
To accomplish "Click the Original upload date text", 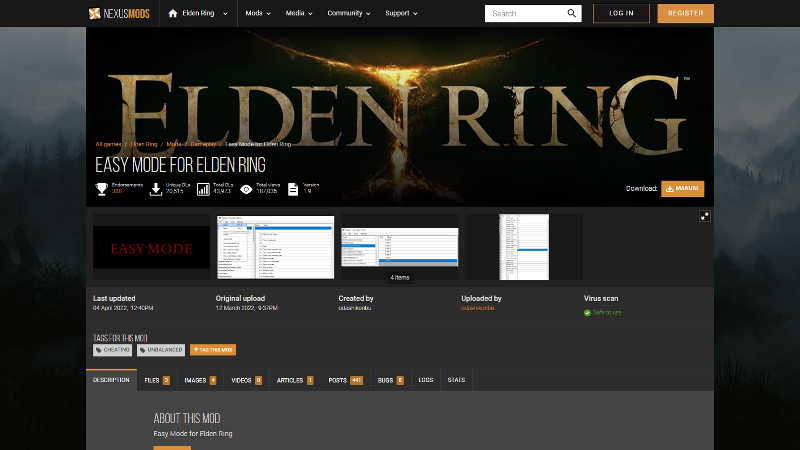I will (x=246, y=308).
